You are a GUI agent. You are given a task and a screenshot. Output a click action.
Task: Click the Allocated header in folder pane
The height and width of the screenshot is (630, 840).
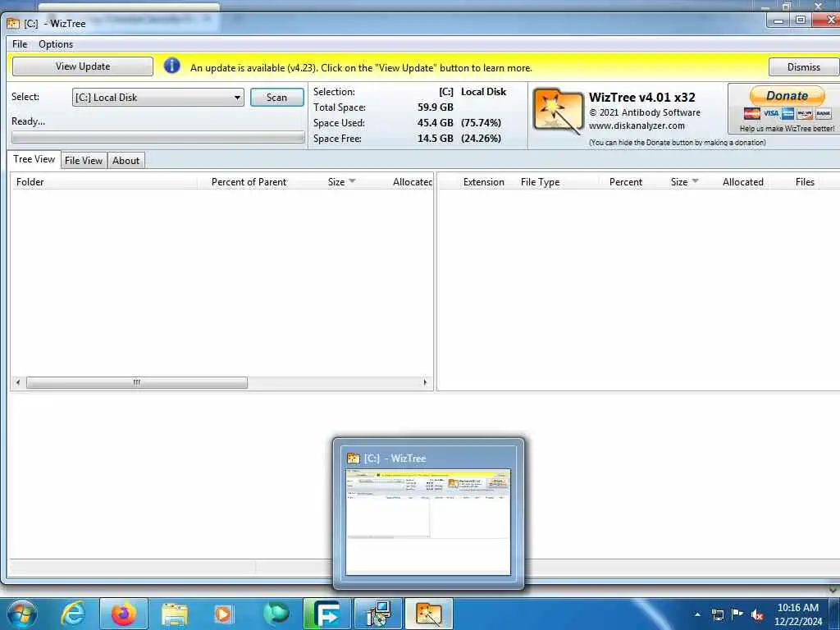click(x=412, y=181)
